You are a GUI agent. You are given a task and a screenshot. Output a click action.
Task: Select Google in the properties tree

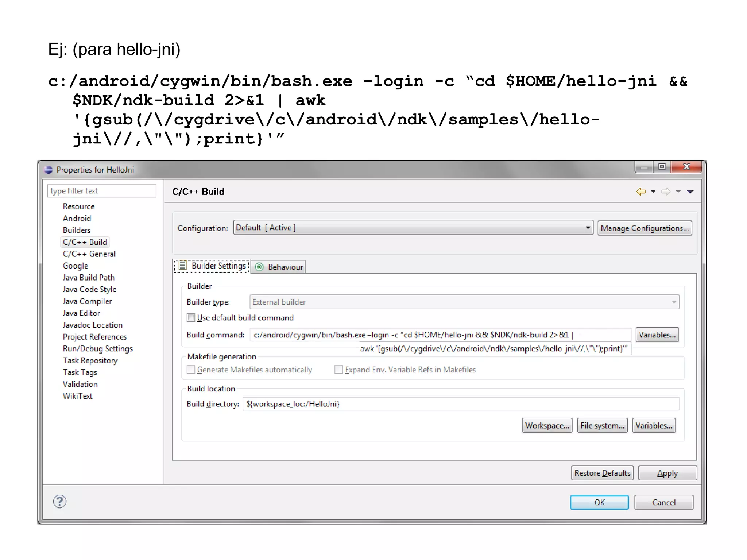coord(75,266)
